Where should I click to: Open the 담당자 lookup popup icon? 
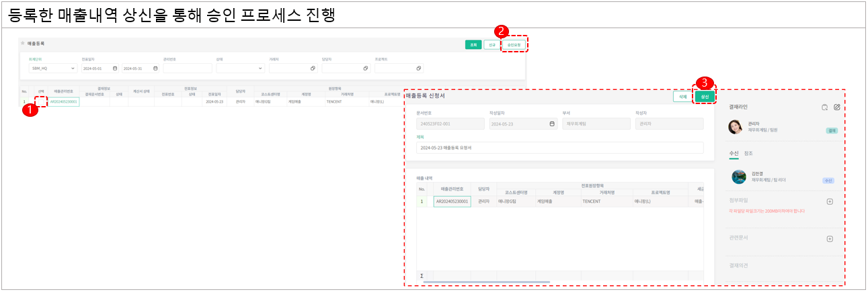click(366, 68)
